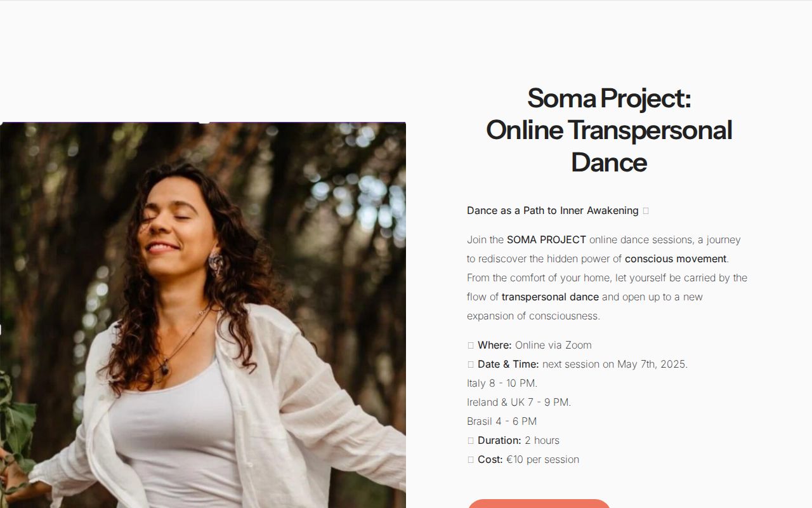Screen dimensions: 812x508
Task: Click the small white marker atop the photo
Action: point(204,120)
